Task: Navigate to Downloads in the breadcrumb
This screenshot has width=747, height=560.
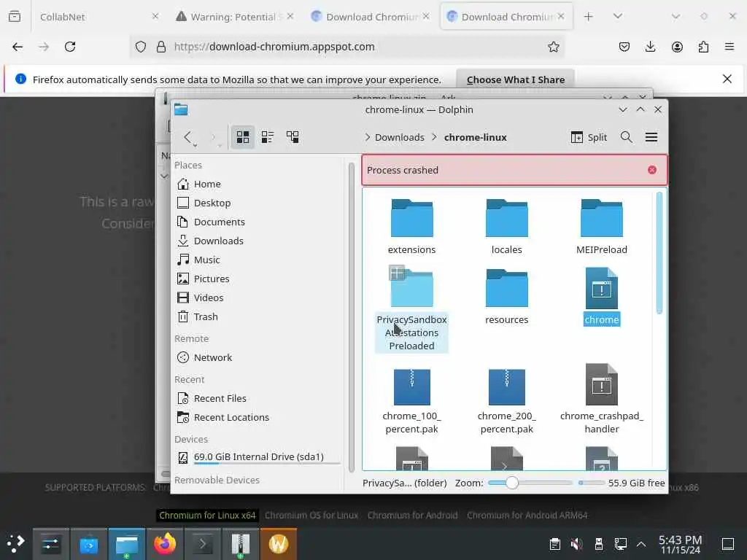Action: point(399,137)
